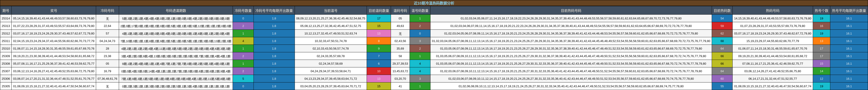Click warm code cell 49,63 in row 25313
868x90 pixels.
(x=400, y=26)
